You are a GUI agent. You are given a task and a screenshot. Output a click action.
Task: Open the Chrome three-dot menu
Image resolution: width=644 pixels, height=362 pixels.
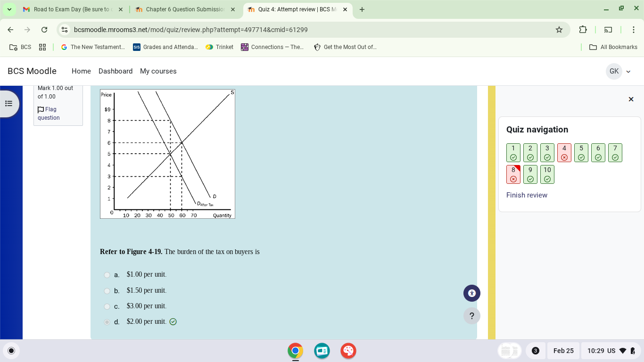tap(634, 29)
